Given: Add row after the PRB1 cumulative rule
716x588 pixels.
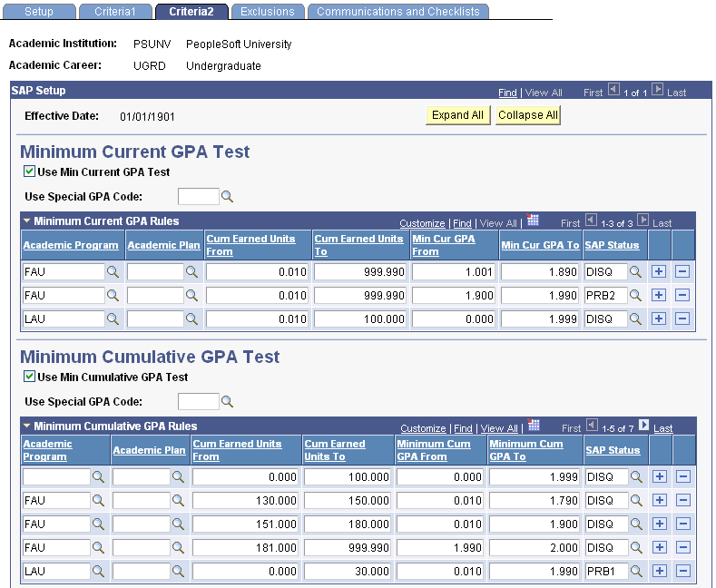Looking at the screenshot, I should [660, 571].
